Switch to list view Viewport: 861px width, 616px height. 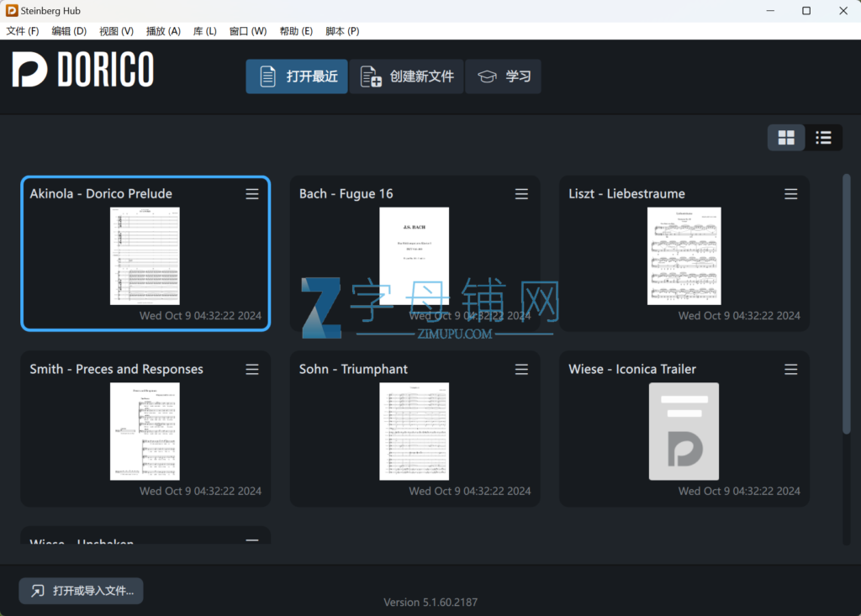click(824, 137)
